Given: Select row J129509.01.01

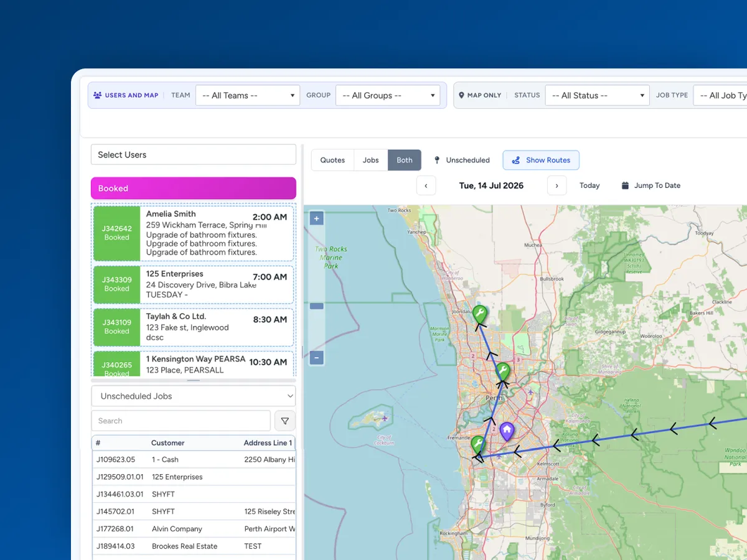Looking at the screenshot, I should 194,477.
